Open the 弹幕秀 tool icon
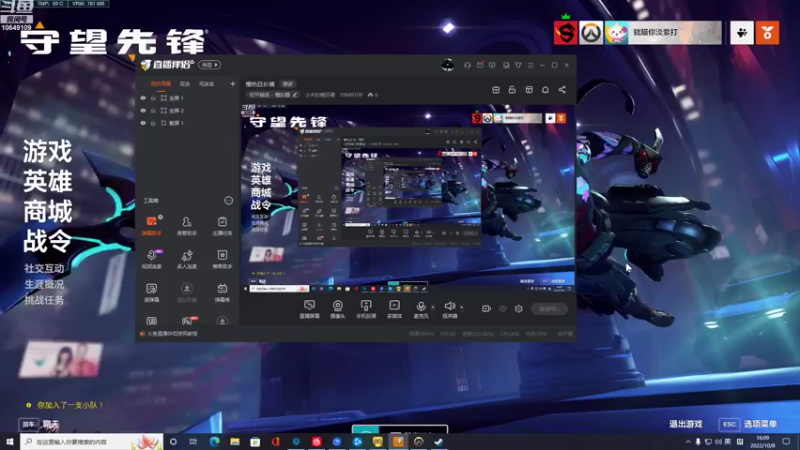800x450 pixels. pos(222,292)
